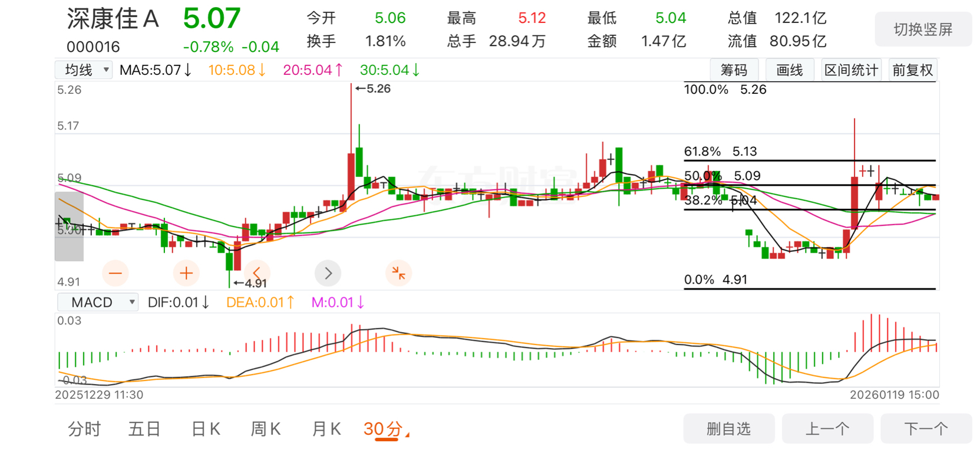Viewport: 980px width, 453px height.
Task: Click 总手 28.94万 volume
Action: tap(496, 41)
